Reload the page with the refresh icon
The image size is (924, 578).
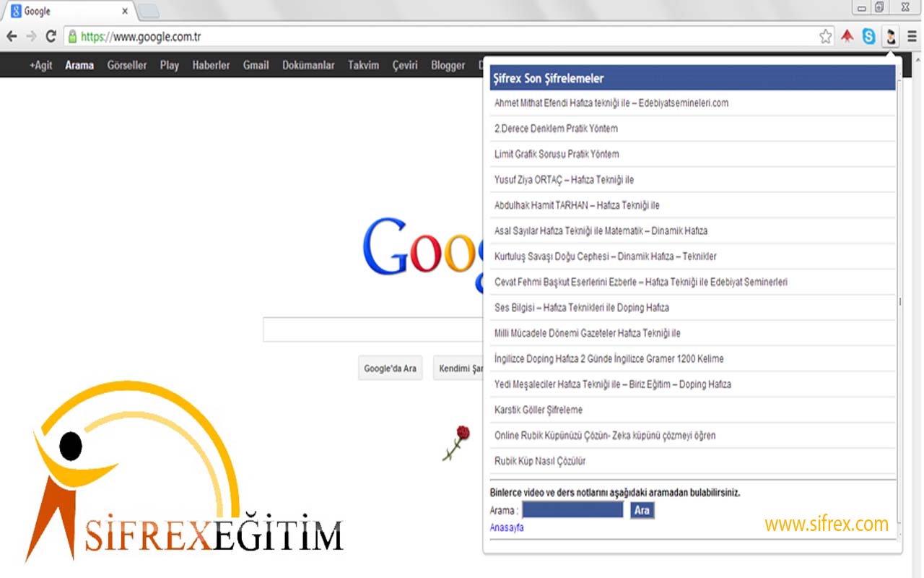click(x=51, y=37)
